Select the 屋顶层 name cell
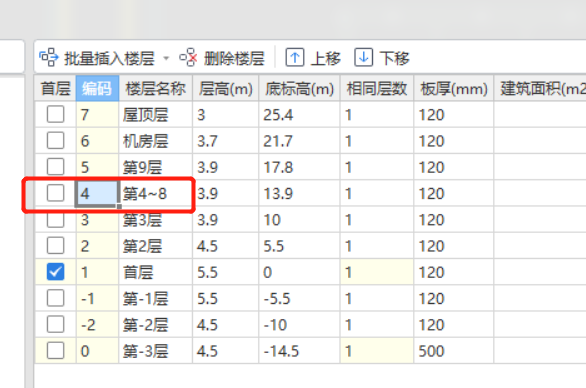This screenshot has height=388, width=586. pos(155,114)
